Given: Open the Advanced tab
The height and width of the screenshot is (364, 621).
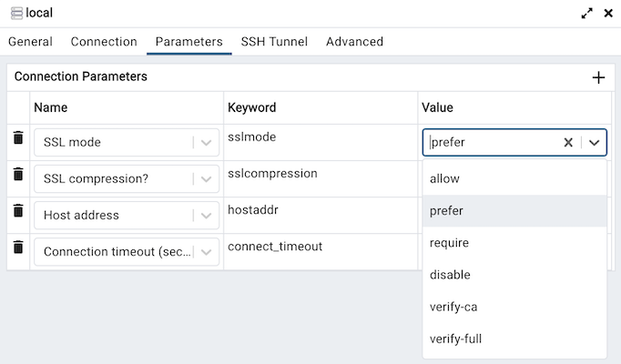Looking at the screenshot, I should (x=354, y=42).
